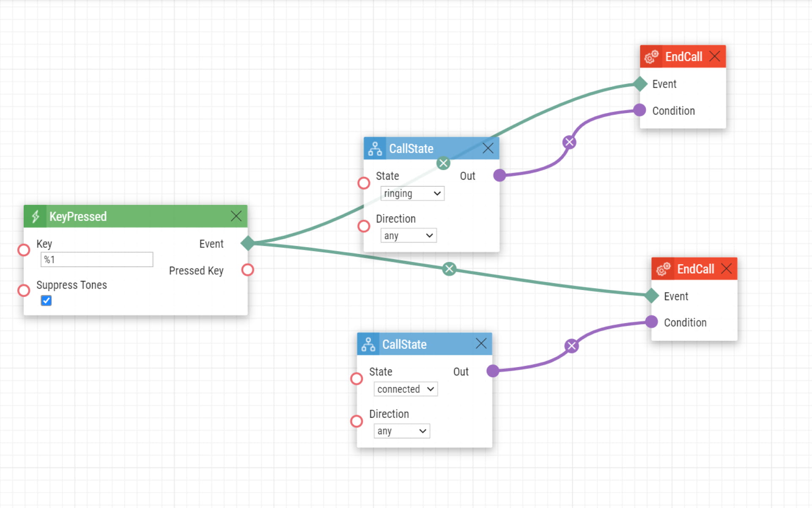Close the KeyPressed node
This screenshot has height=508, width=812.
[x=236, y=216]
